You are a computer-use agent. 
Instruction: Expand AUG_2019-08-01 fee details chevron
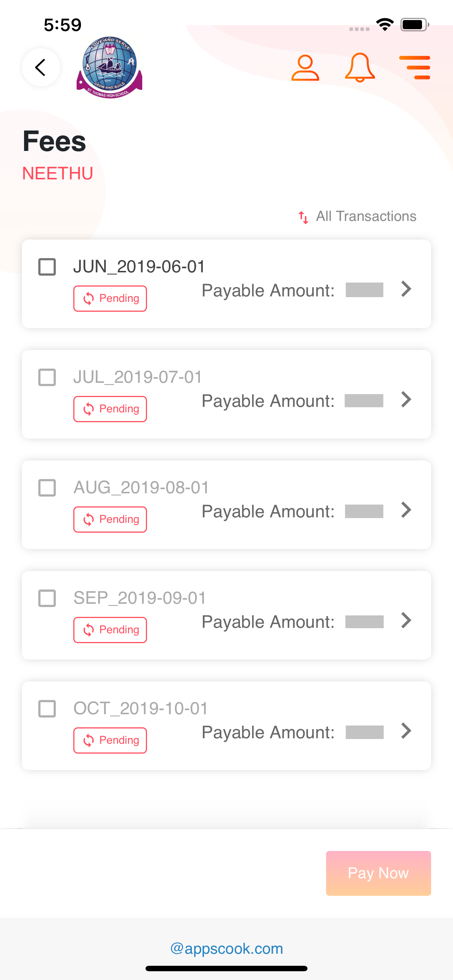406,510
